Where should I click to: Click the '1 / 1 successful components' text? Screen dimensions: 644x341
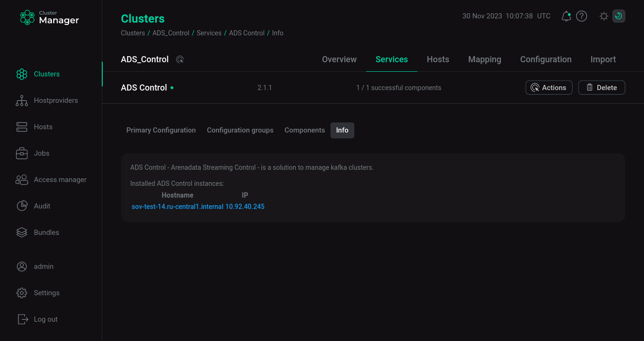pyautogui.click(x=399, y=88)
